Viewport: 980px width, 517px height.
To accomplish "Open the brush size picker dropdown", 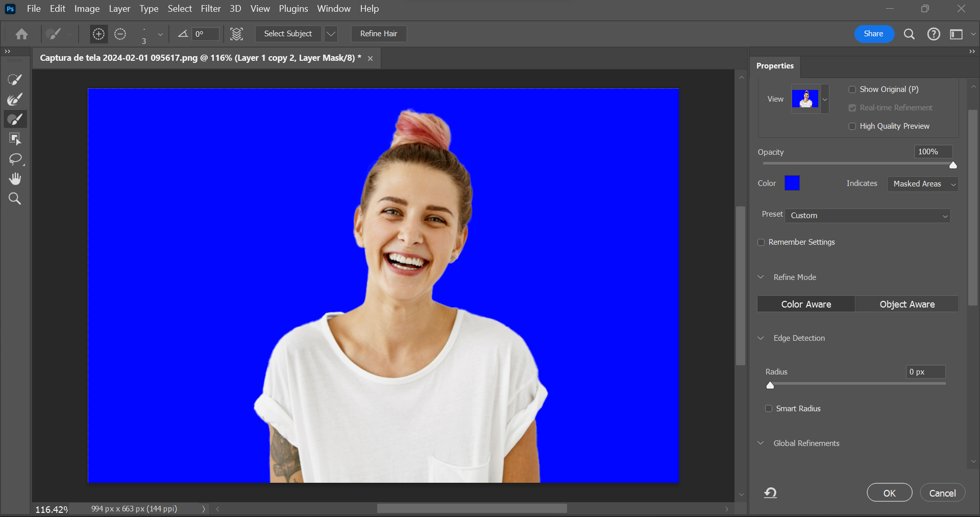I will [160, 34].
